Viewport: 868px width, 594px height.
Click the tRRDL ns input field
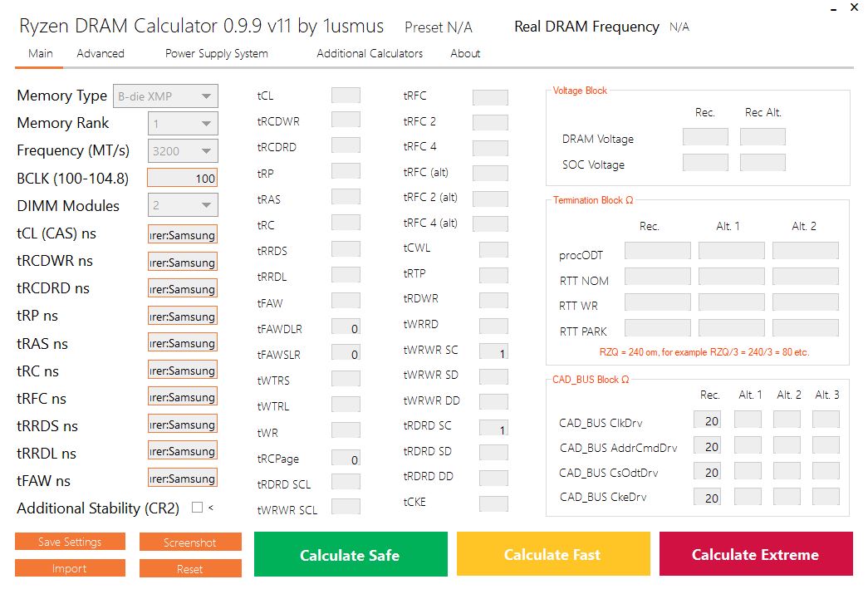(182, 450)
